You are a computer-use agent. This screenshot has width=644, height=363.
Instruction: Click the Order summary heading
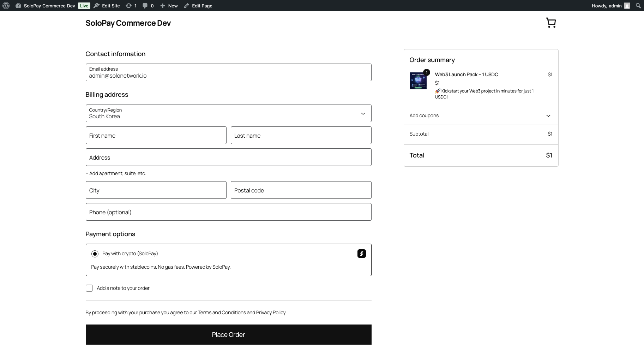pyautogui.click(x=432, y=60)
